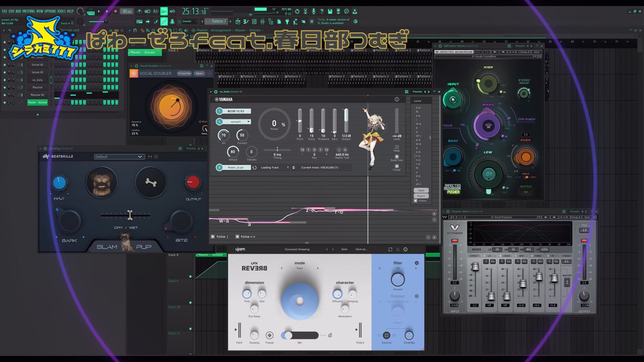Viewport: 644px width, 362px height.
Task: Click the bone button in SlamPup
Action: (151, 182)
